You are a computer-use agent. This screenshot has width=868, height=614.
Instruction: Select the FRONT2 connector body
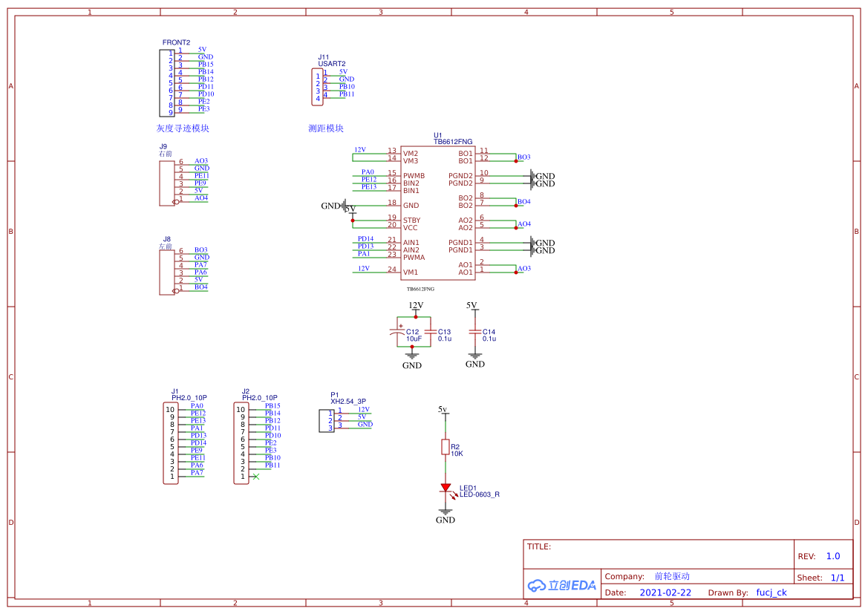click(x=167, y=83)
